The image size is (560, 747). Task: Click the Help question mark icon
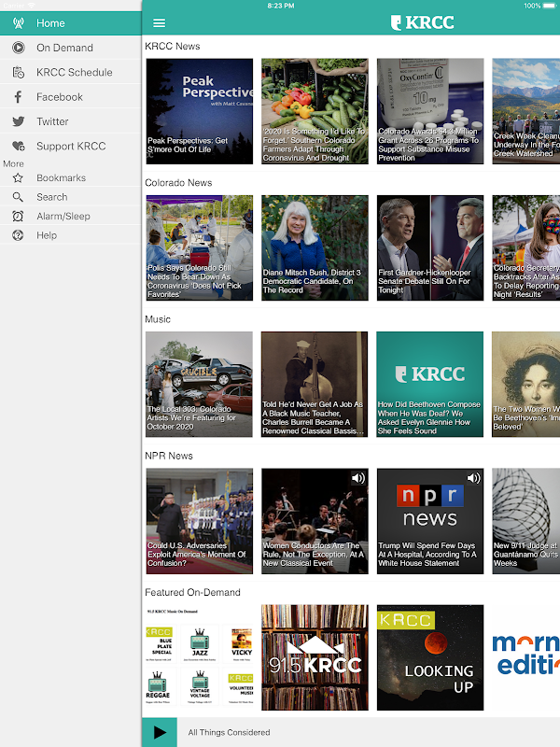[18, 235]
